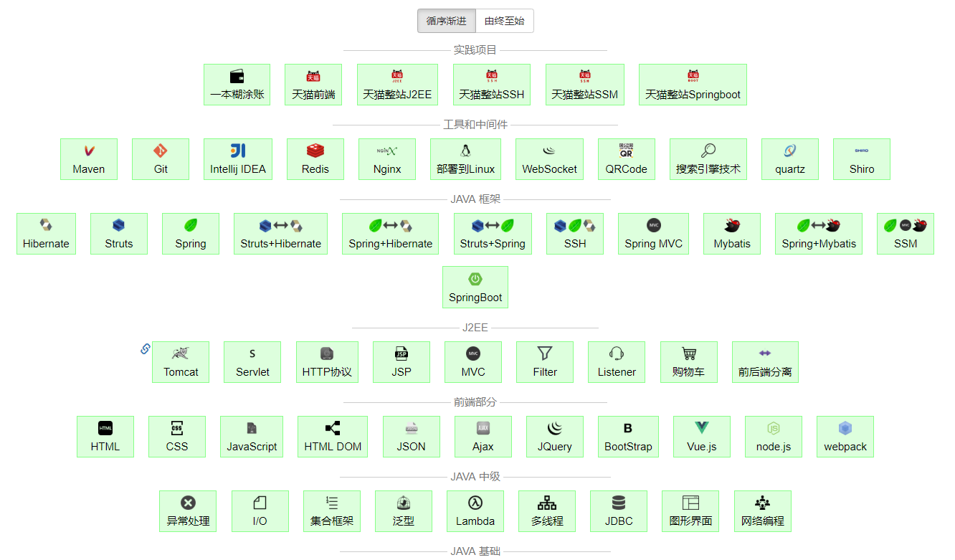
Task: Open the Spring+Hibernate integration card
Action: 391,234
